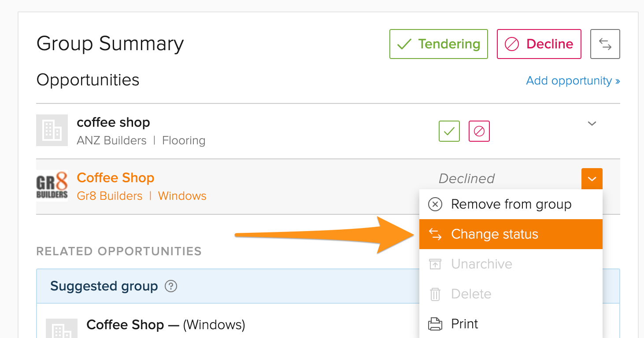This screenshot has width=644, height=338.
Task: Select Print in the dropdown menu
Action: tap(511, 324)
